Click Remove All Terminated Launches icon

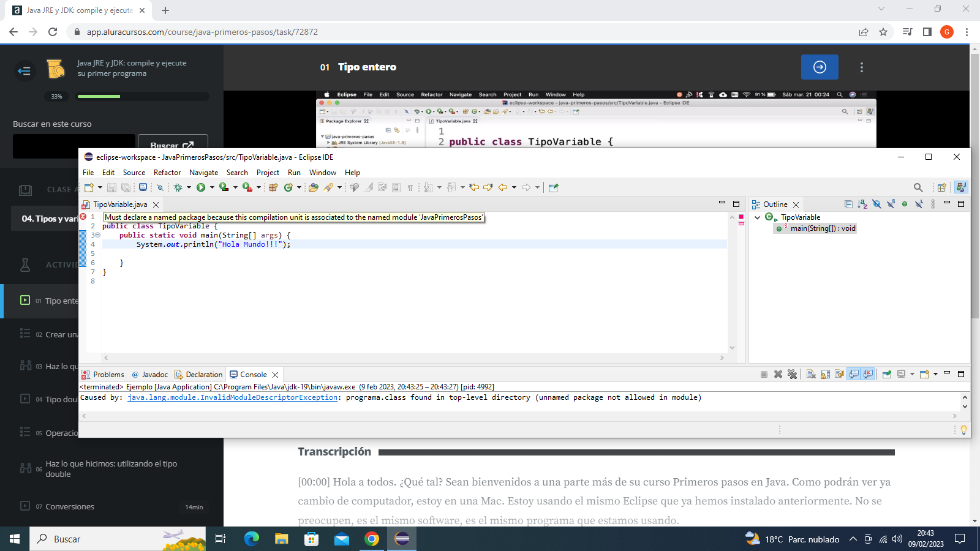tap(792, 374)
